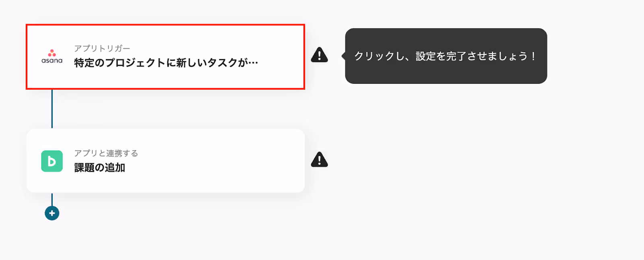The height and width of the screenshot is (260, 644).
Task: Select the アプリトリガー label text
Action: pyautogui.click(x=102, y=48)
